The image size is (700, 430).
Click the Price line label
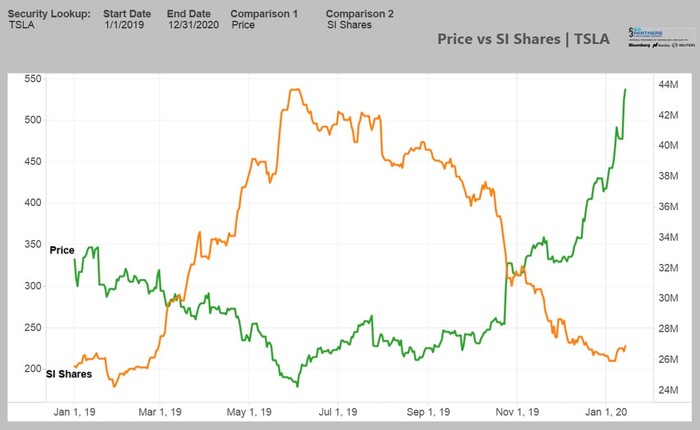pos(62,250)
